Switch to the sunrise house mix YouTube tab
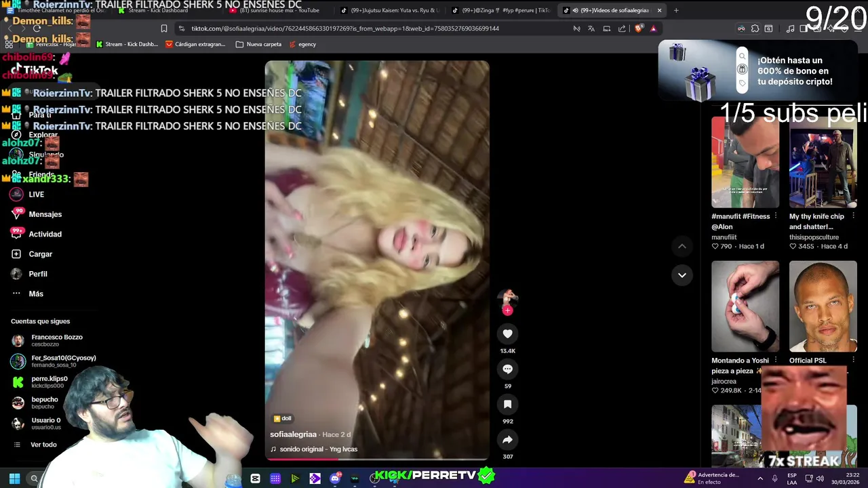The height and width of the screenshot is (488, 868). [278, 10]
